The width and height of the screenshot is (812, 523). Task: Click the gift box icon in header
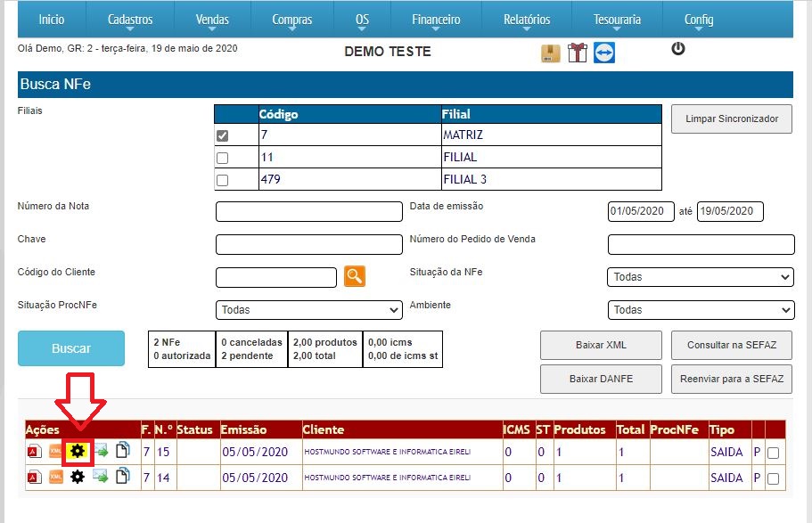577,53
